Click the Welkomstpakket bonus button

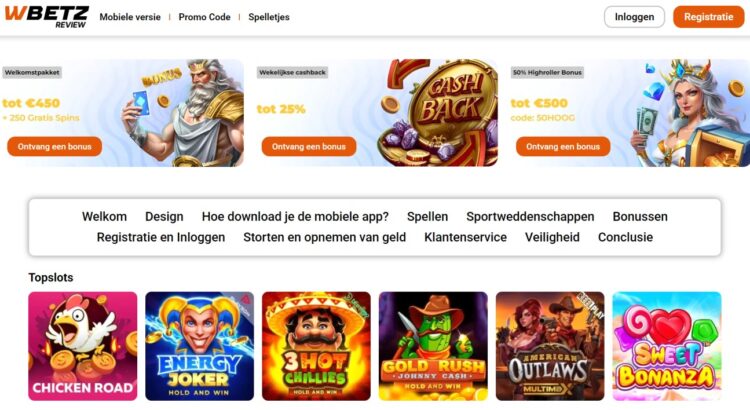click(55, 146)
